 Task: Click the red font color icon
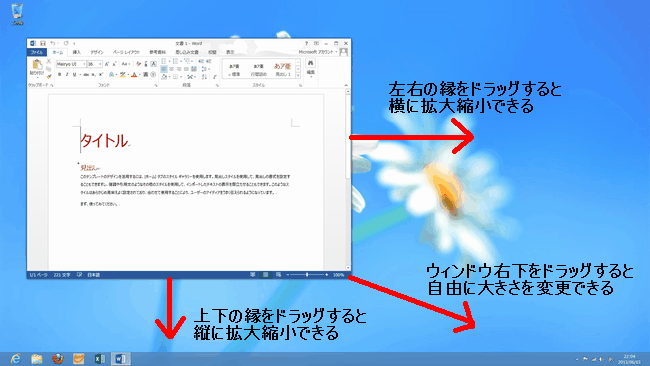pyautogui.click(x=134, y=75)
